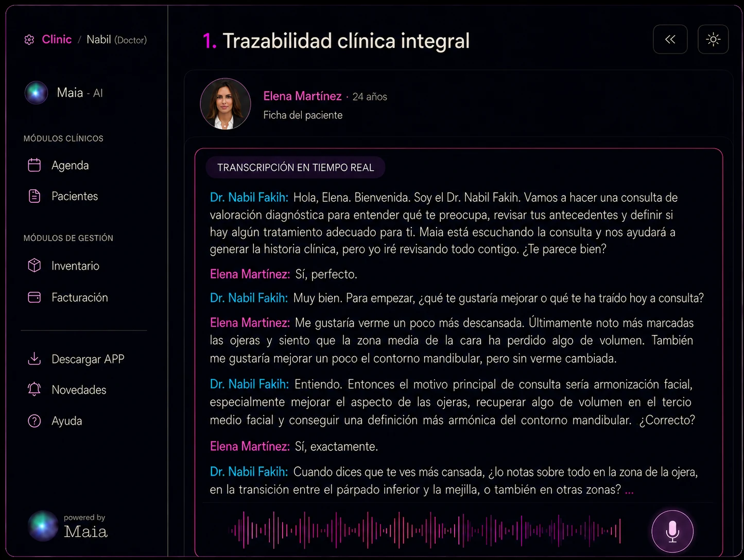Click Elena's reply 'Sí, exactamente.'
This screenshot has width=744, height=560.
(x=336, y=446)
